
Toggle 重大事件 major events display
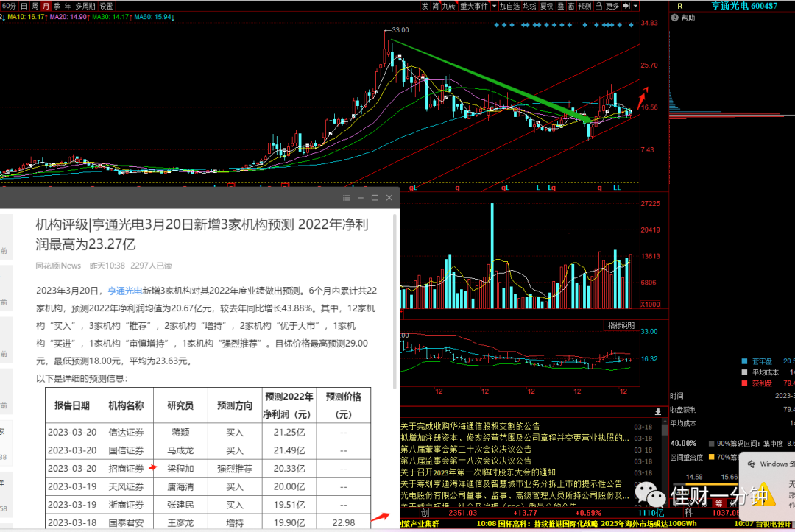[x=473, y=6]
